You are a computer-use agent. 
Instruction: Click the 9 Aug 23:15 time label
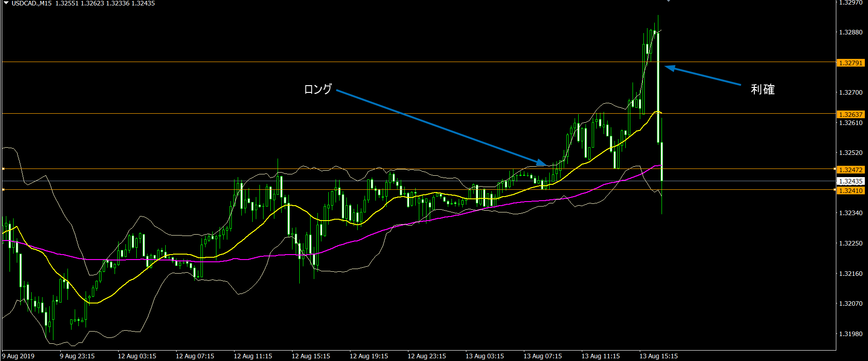pos(77,356)
